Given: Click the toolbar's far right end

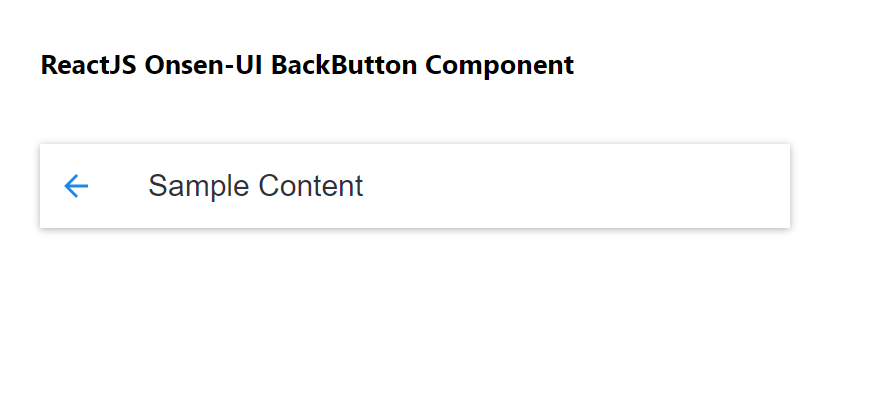Looking at the screenshot, I should 770,186.
